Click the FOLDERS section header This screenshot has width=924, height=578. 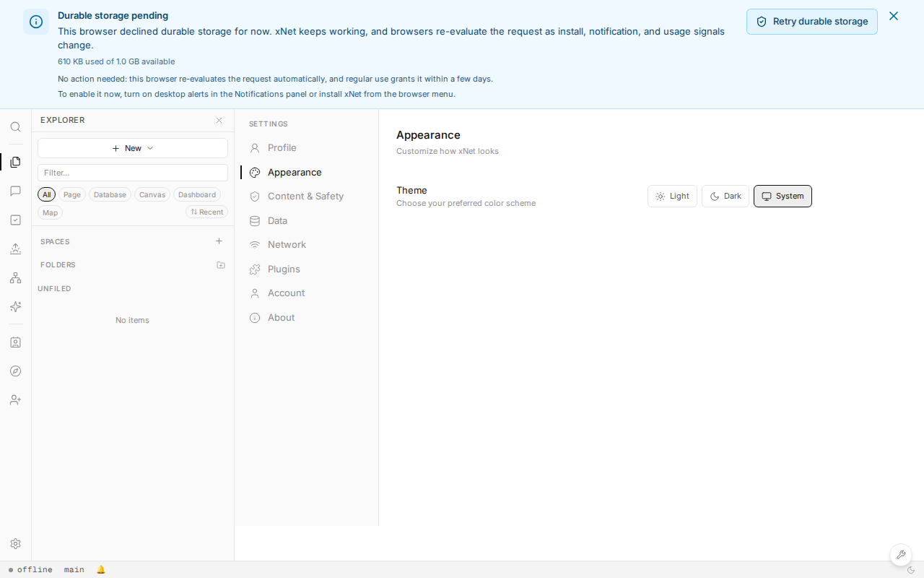coord(58,265)
